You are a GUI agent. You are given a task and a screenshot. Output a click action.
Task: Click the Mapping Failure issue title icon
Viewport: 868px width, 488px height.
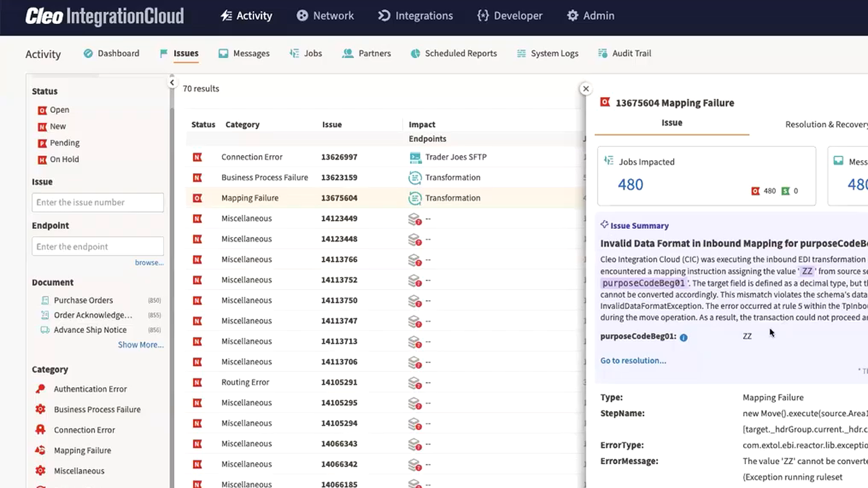(605, 102)
